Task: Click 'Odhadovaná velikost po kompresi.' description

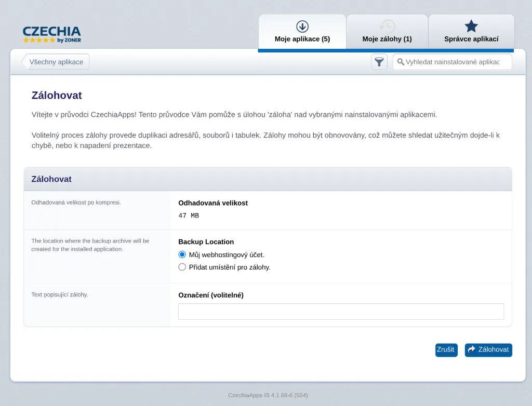Action: (76, 202)
